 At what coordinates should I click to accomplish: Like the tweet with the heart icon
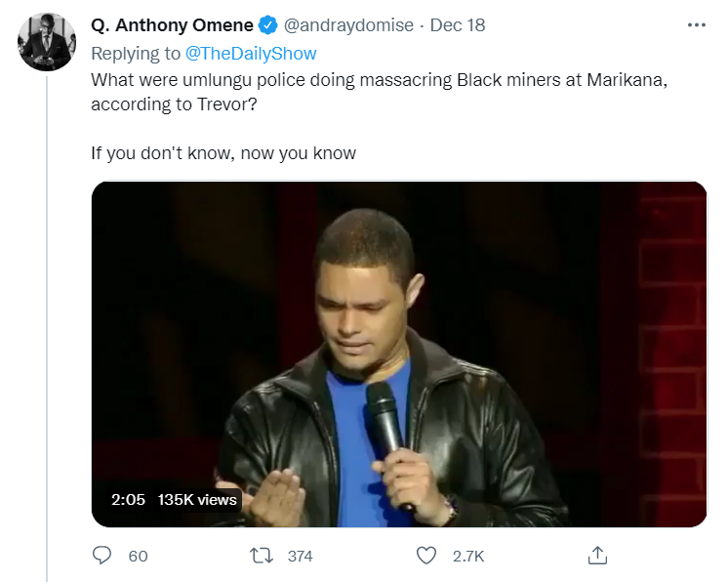coord(426,556)
